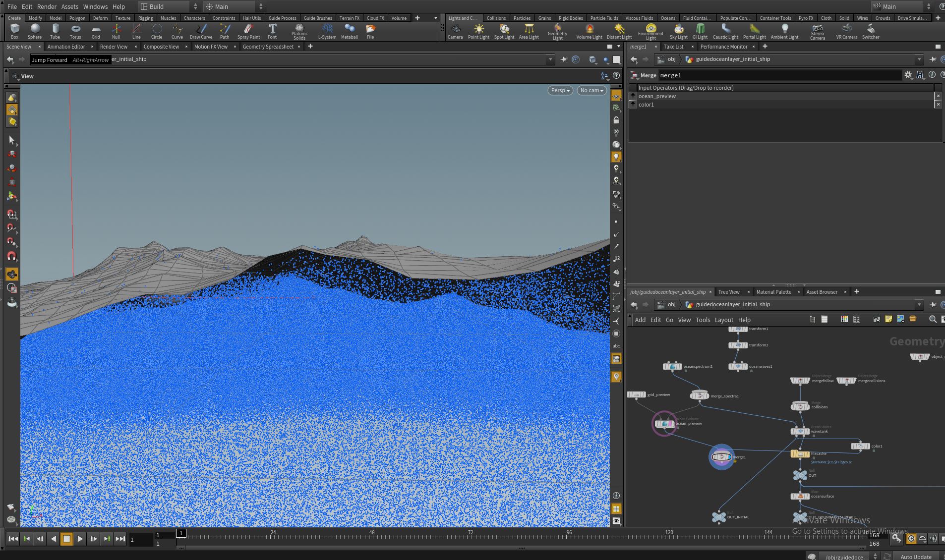Add a Volume Light from the shelf

click(589, 31)
